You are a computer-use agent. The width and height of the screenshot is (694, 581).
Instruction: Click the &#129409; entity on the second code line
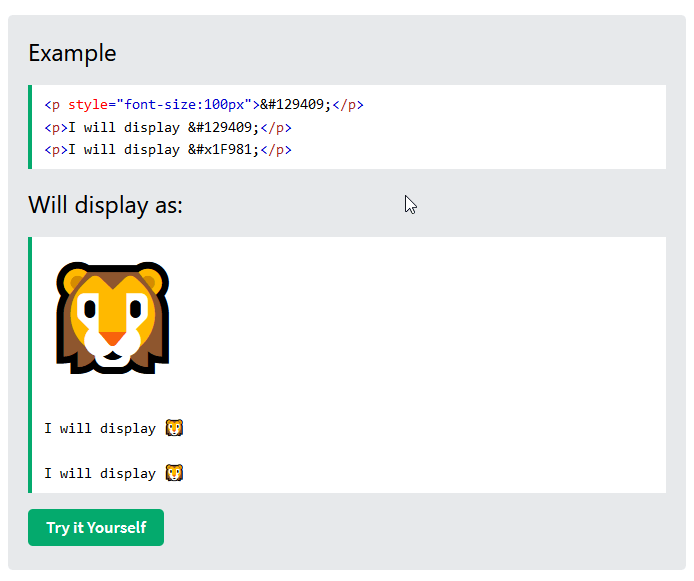click(222, 127)
